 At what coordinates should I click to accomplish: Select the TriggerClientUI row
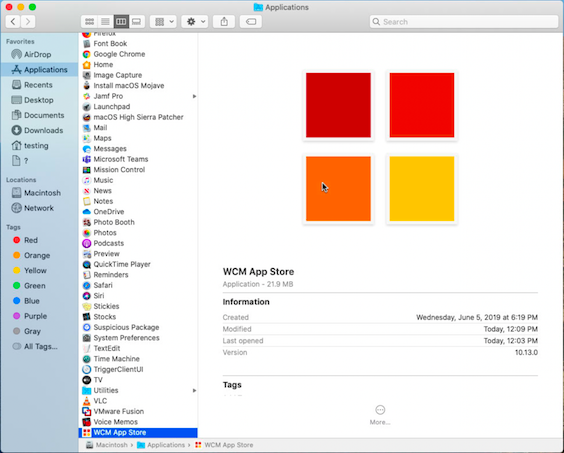(x=138, y=370)
